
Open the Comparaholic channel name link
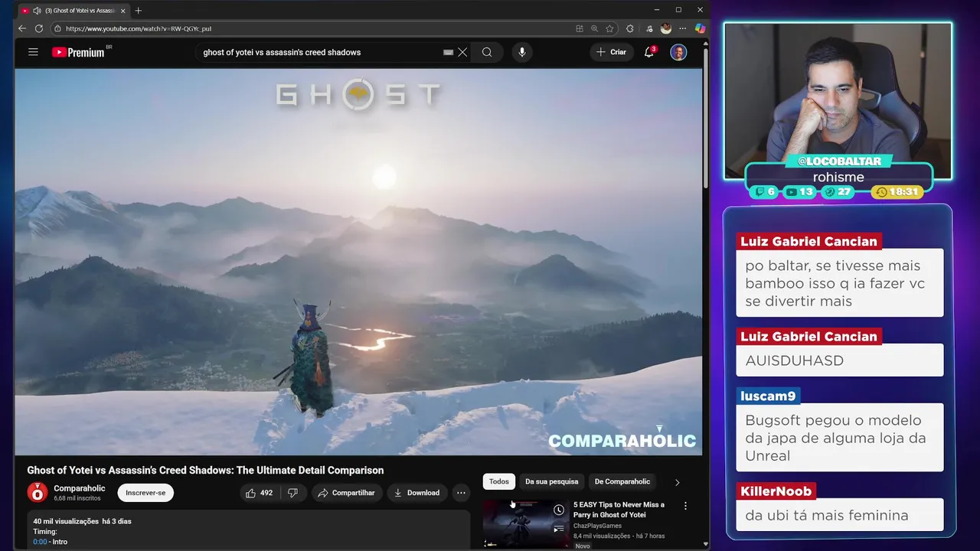tap(80, 488)
